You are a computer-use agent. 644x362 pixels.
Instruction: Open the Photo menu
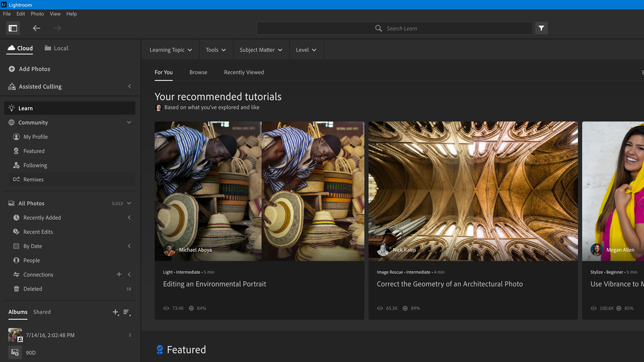point(37,14)
